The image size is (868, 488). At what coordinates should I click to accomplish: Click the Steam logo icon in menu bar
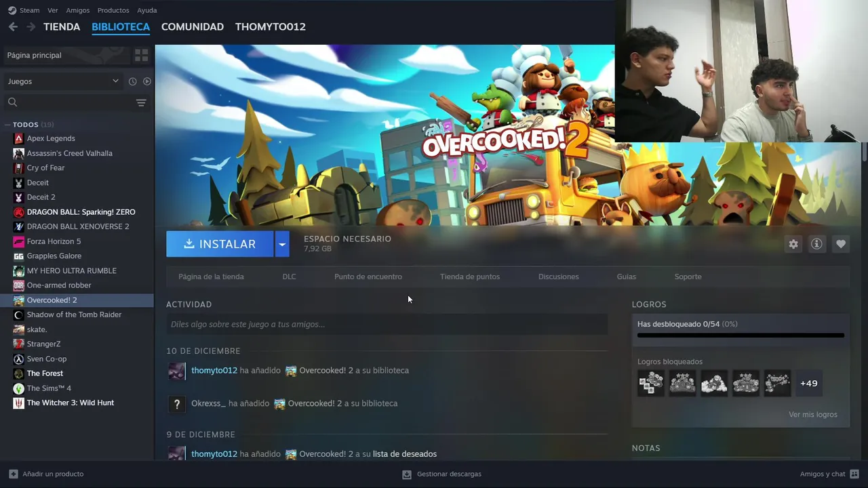pos(12,10)
